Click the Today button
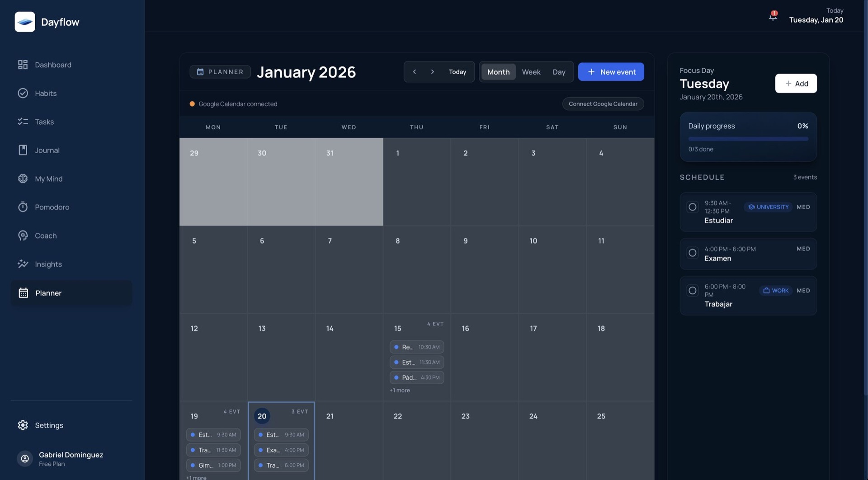This screenshot has height=480, width=868. [x=458, y=72]
